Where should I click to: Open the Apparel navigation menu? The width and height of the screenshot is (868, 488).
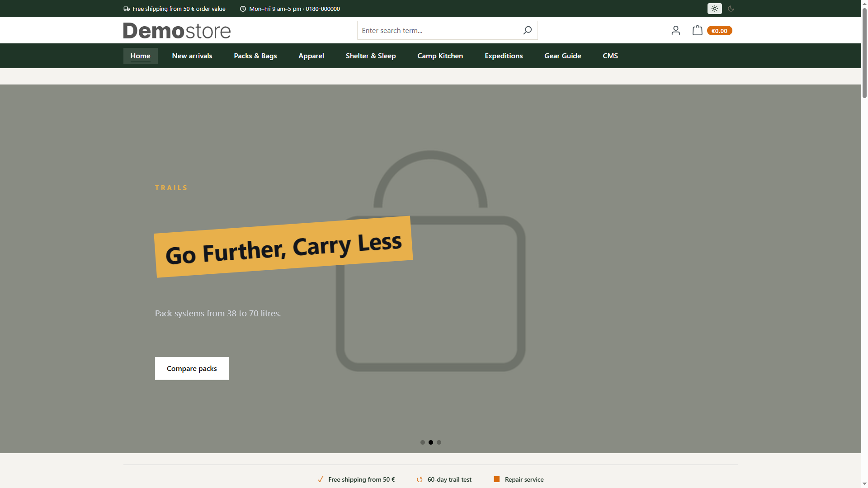[x=311, y=56]
